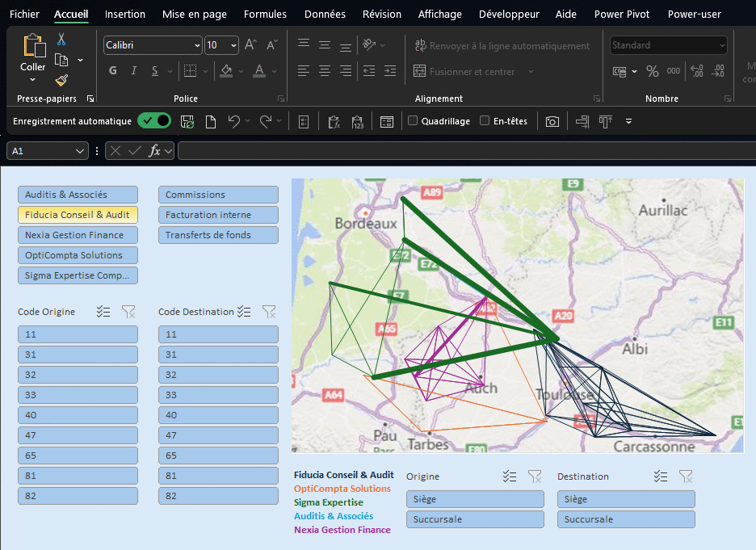Click the Coller paste clipboard icon
The image size is (756, 550).
point(34,45)
